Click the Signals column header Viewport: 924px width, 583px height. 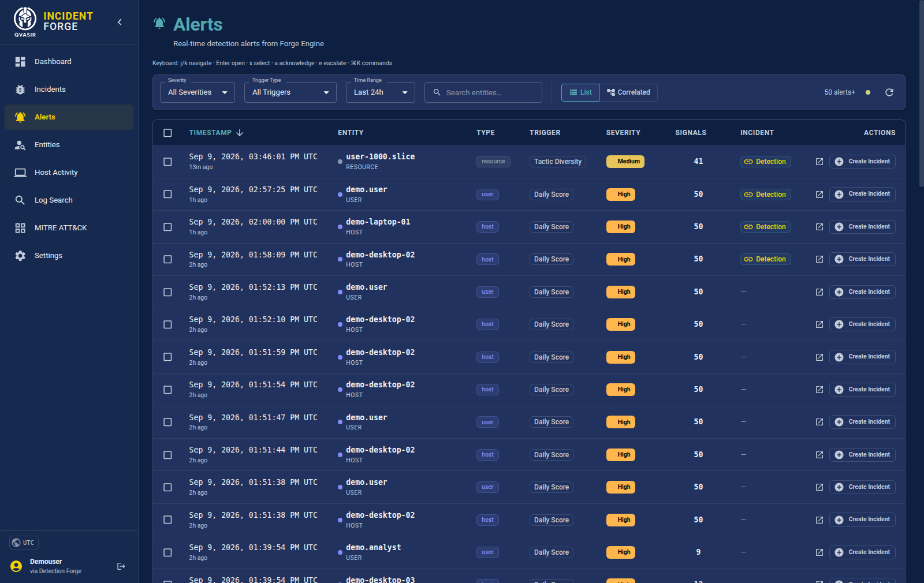[x=691, y=133]
